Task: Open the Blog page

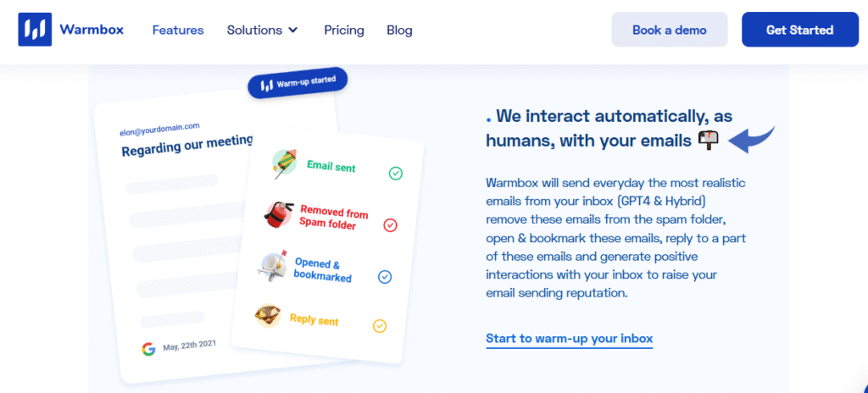Action: (x=399, y=30)
